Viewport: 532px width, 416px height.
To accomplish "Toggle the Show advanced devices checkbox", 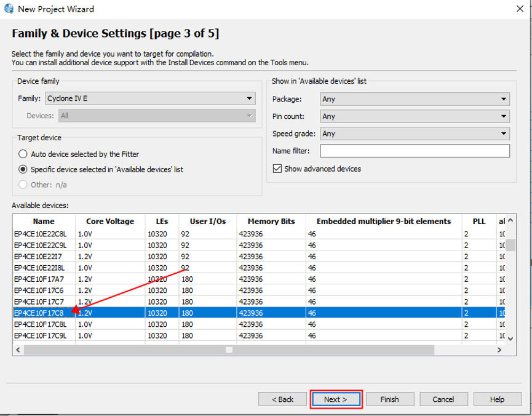I will [277, 169].
